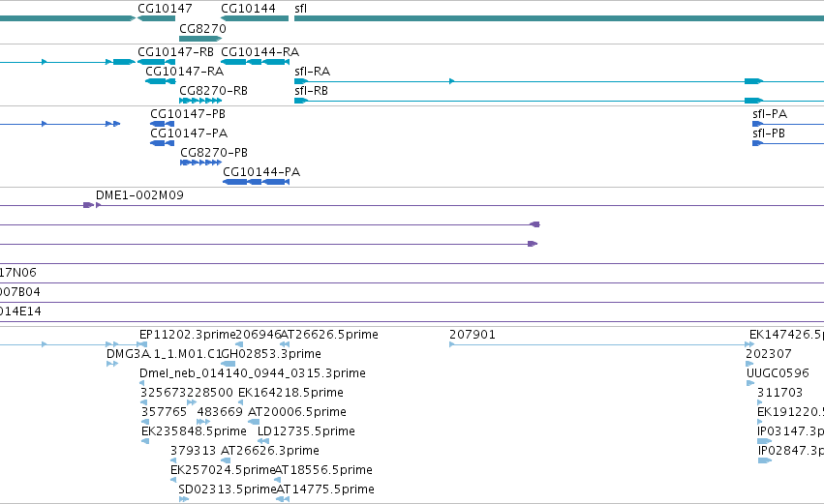Select the CG8270-PB protein label
Viewport: 824px width, 504px height.
coord(214,153)
